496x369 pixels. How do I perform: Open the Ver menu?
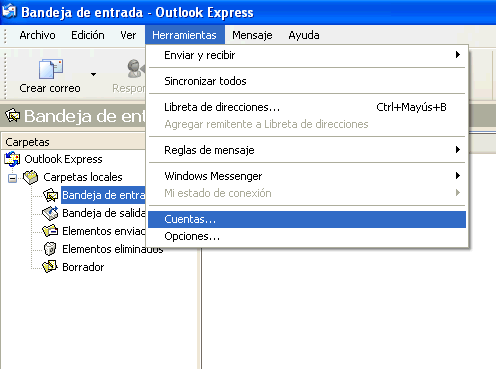pos(128,35)
